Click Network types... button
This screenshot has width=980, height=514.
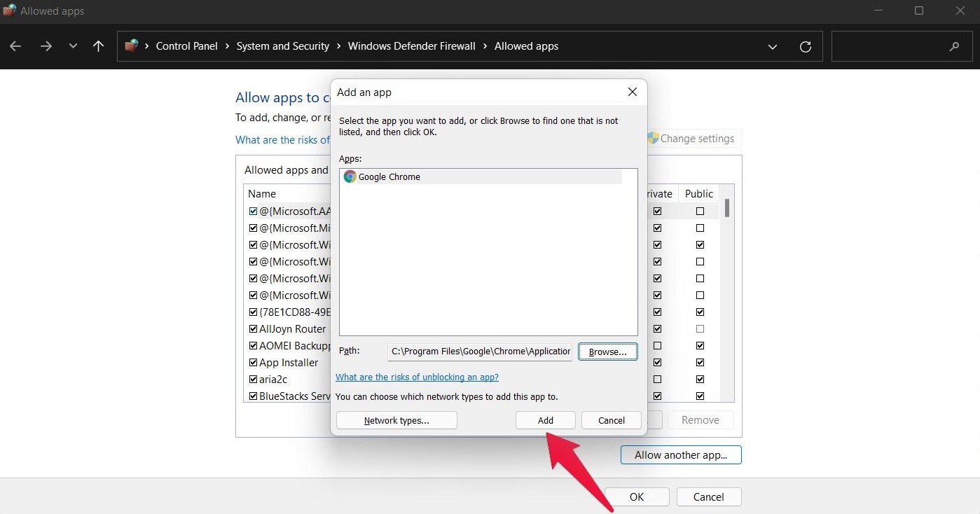click(x=396, y=420)
